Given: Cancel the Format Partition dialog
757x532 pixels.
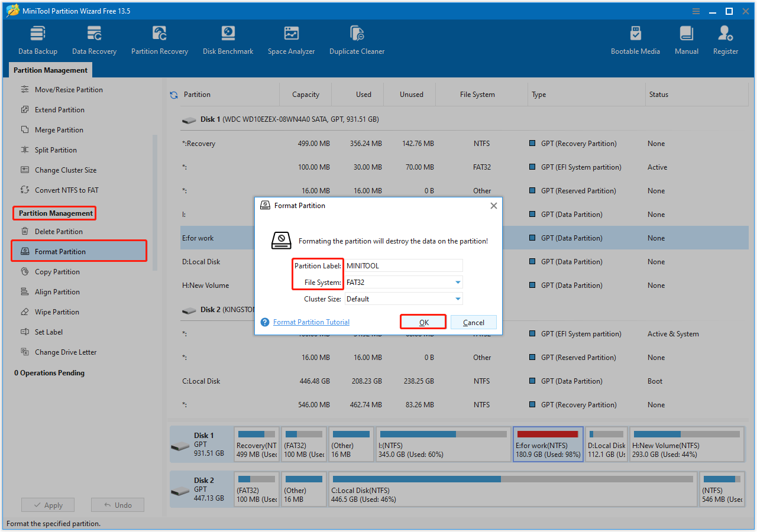Looking at the screenshot, I should [473, 322].
